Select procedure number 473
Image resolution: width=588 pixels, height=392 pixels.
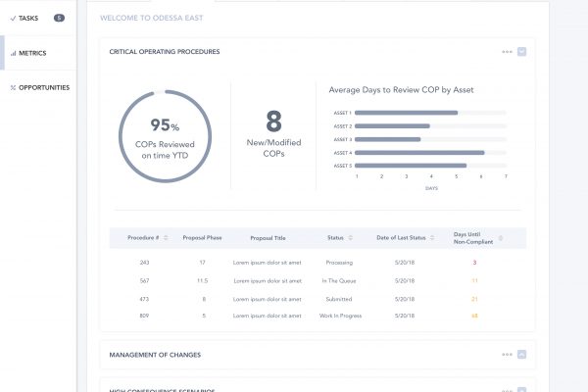coord(144,299)
